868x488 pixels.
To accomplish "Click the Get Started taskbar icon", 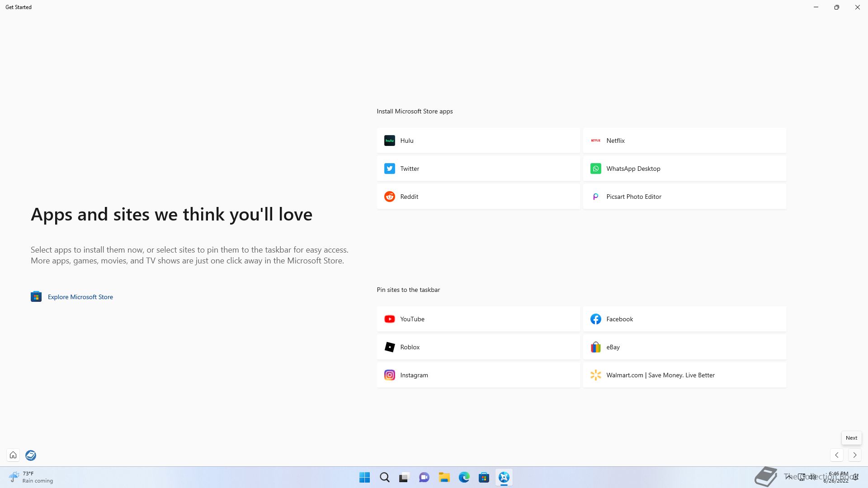I will click(504, 477).
